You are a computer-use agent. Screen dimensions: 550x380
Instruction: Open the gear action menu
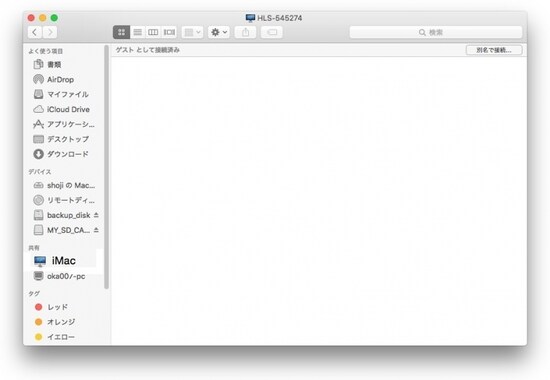219,32
